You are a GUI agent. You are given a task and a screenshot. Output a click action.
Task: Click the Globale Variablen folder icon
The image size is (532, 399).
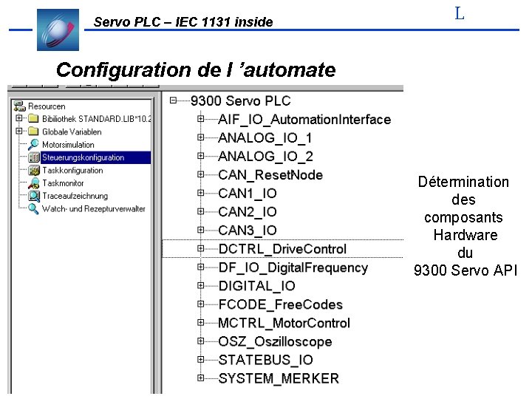33,132
